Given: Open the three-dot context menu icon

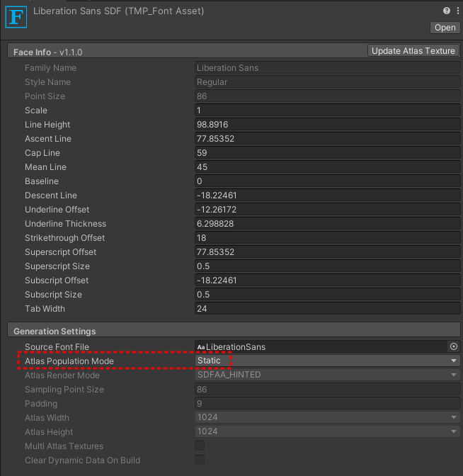Looking at the screenshot, I should (457, 11).
